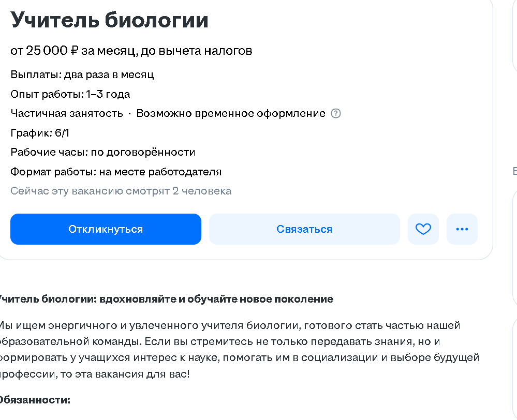The width and height of the screenshot is (517, 420).
Task: Click Формат работы: на месте работодателя
Action: (116, 172)
